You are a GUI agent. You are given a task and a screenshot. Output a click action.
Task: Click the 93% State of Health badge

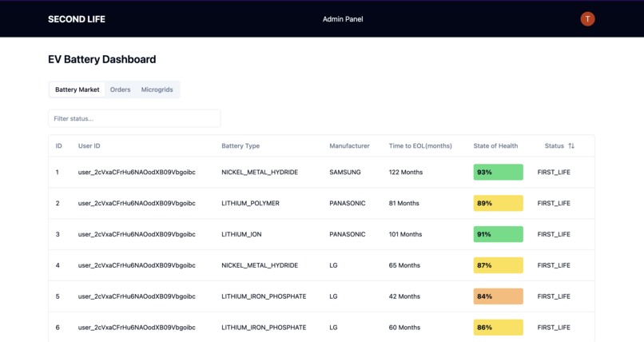[499, 172]
